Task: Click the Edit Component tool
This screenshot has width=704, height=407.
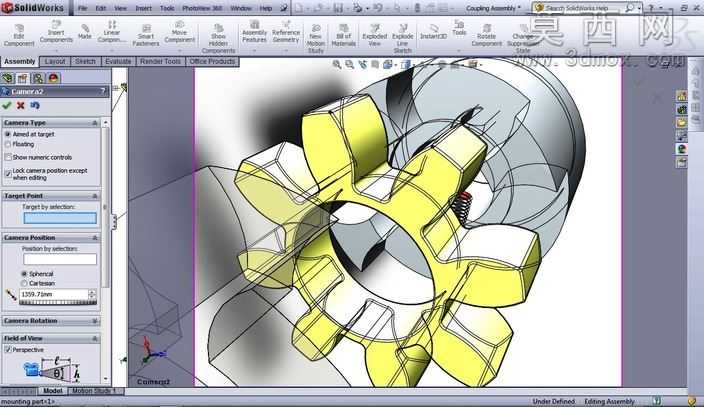Action: tap(19, 35)
